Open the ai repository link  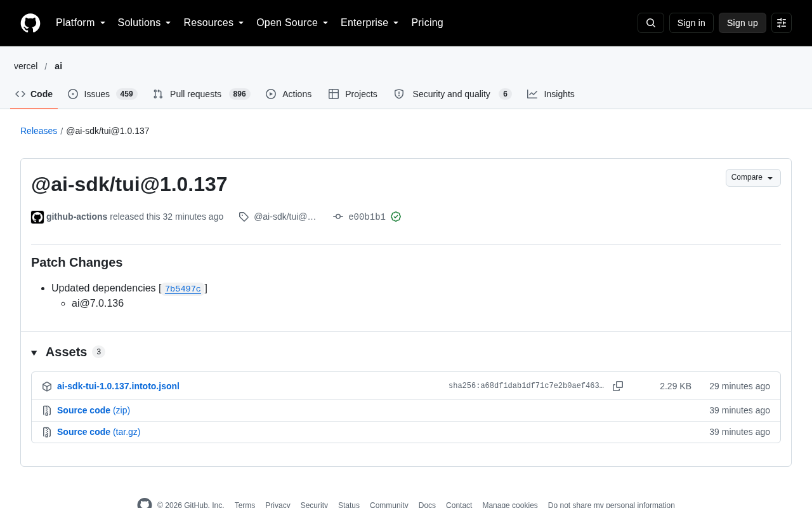tap(58, 66)
